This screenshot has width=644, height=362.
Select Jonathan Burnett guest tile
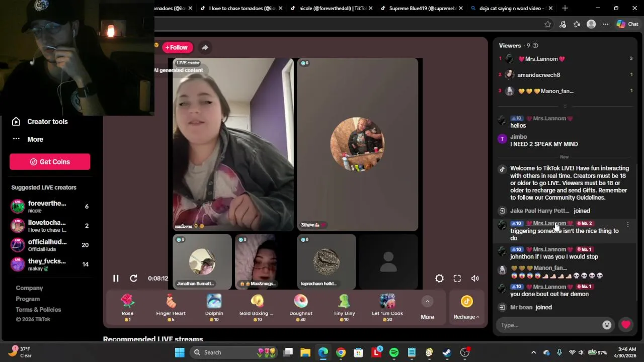(x=202, y=261)
